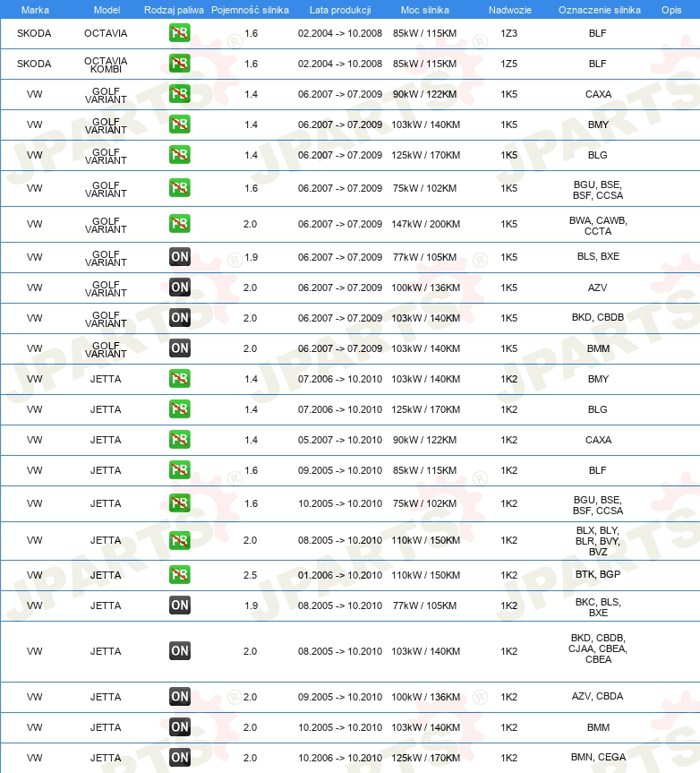Viewport: 700px width, 773px height.
Task: Click engine code BKD, CBDB, CJAA, CBEA
Action: pyautogui.click(x=598, y=648)
